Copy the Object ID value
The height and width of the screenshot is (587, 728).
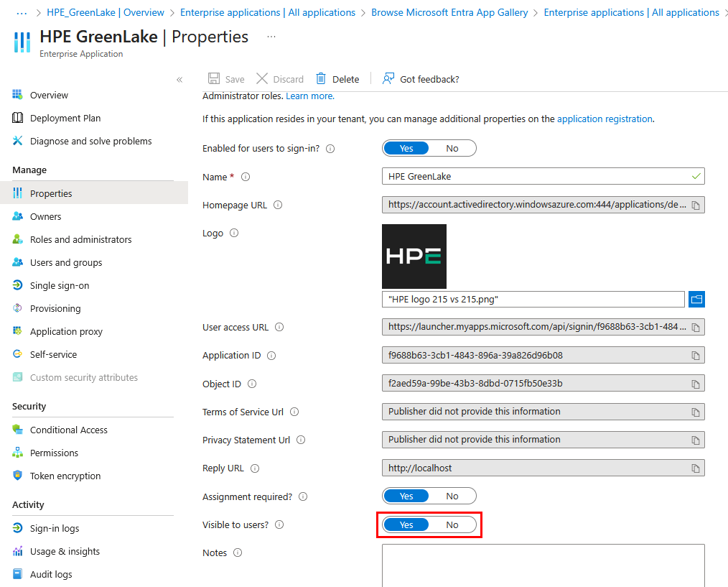click(x=695, y=384)
